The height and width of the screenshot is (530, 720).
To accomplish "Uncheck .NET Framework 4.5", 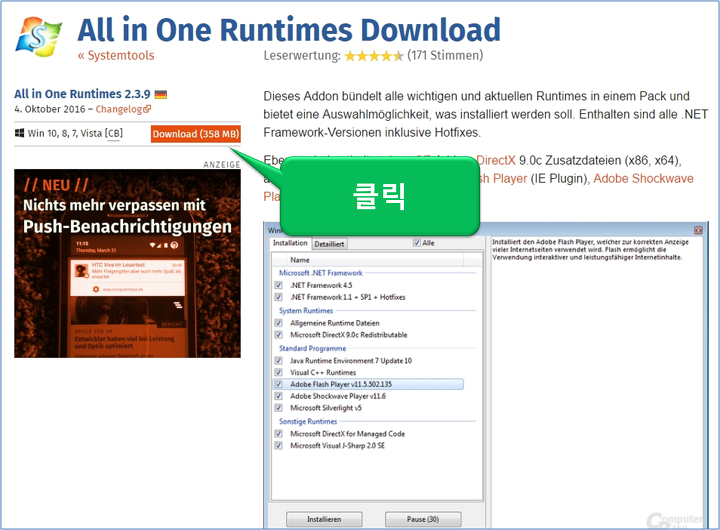I will click(278, 285).
